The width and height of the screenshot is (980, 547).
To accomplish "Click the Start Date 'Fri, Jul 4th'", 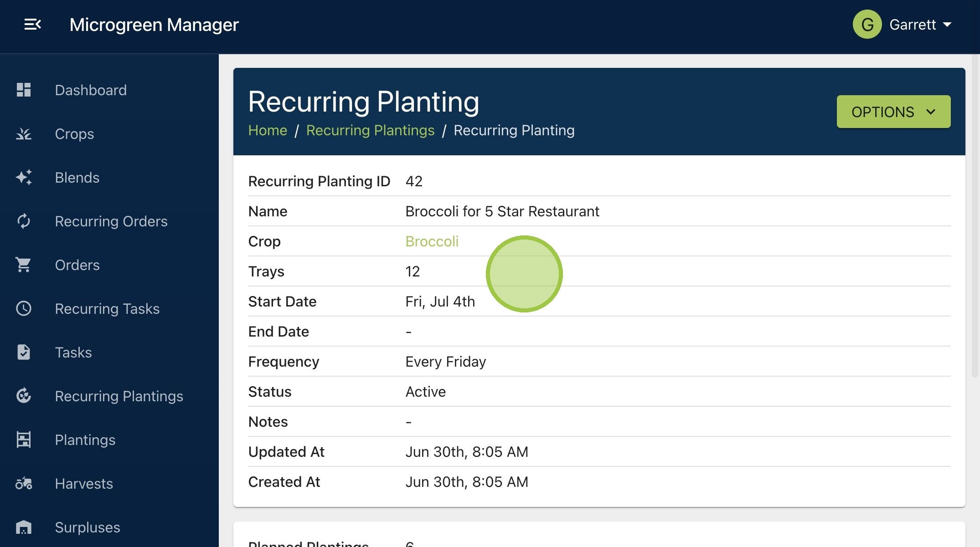I will (x=440, y=302).
